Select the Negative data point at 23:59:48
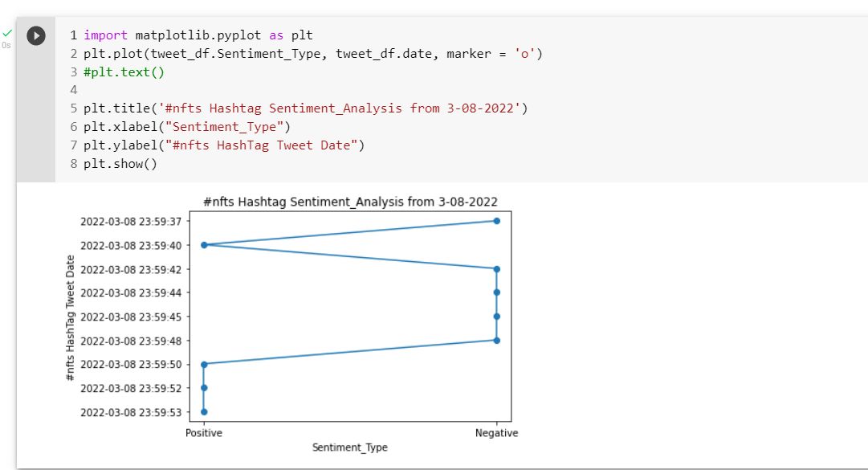Image resolution: width=868 pixels, height=470 pixels. 496,341
